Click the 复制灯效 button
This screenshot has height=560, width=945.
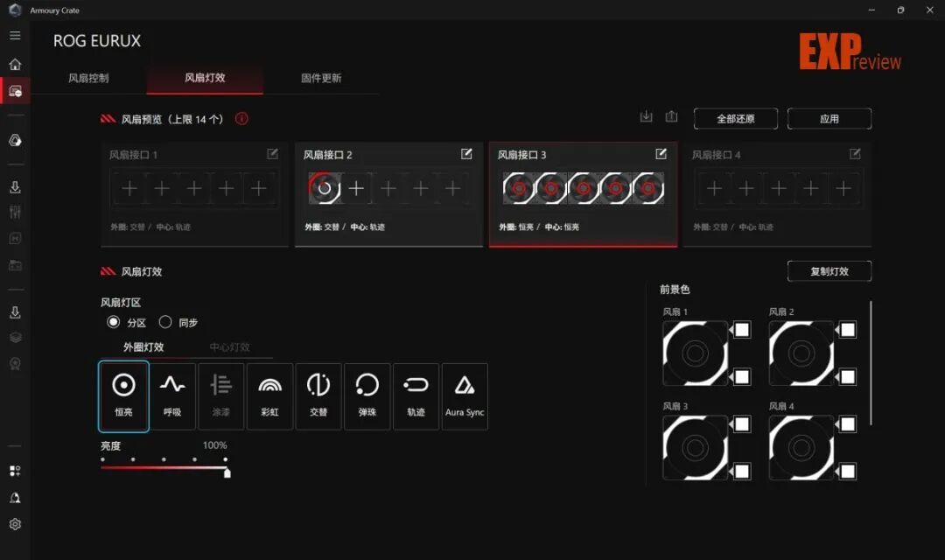829,271
